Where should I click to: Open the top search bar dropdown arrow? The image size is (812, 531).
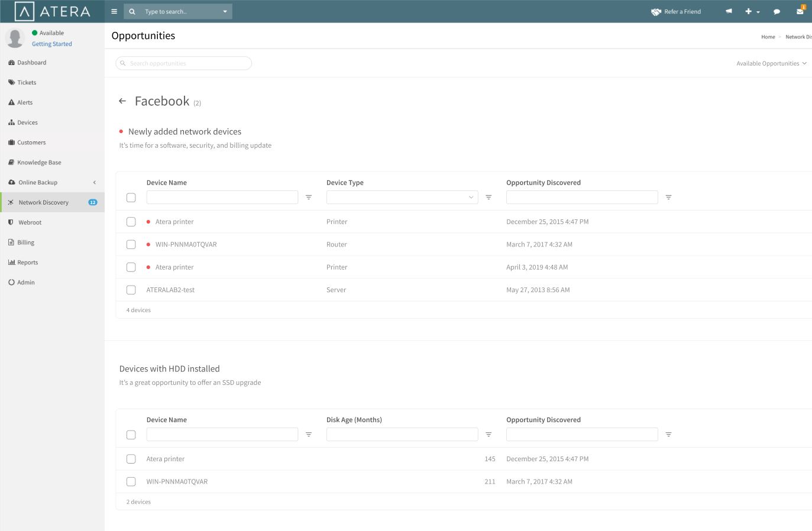(x=225, y=12)
